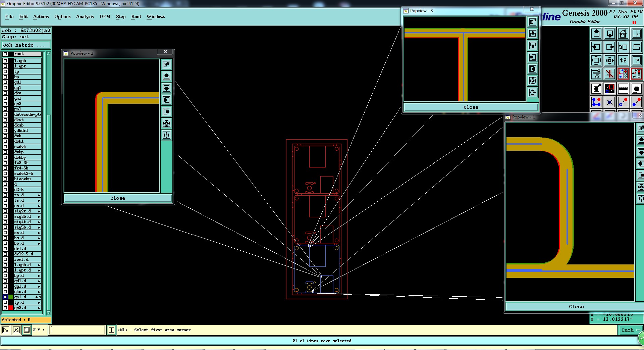Click the pan up icon in the main toolbar
The image size is (644, 350).
tap(596, 34)
